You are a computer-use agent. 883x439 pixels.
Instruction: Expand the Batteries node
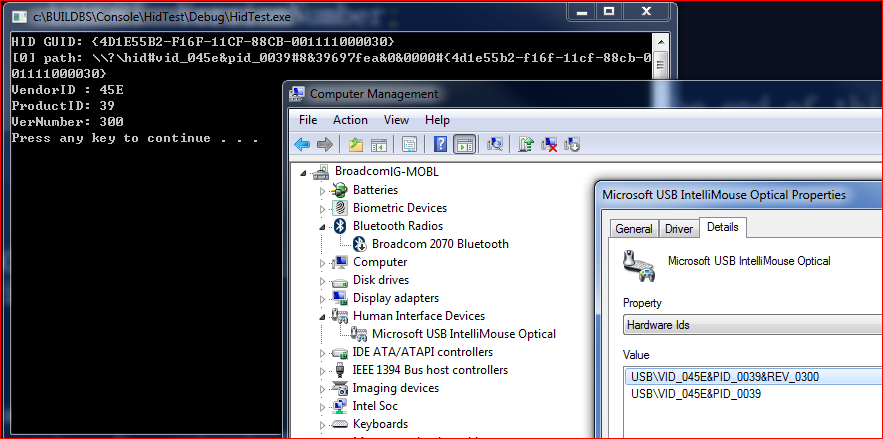(x=323, y=191)
